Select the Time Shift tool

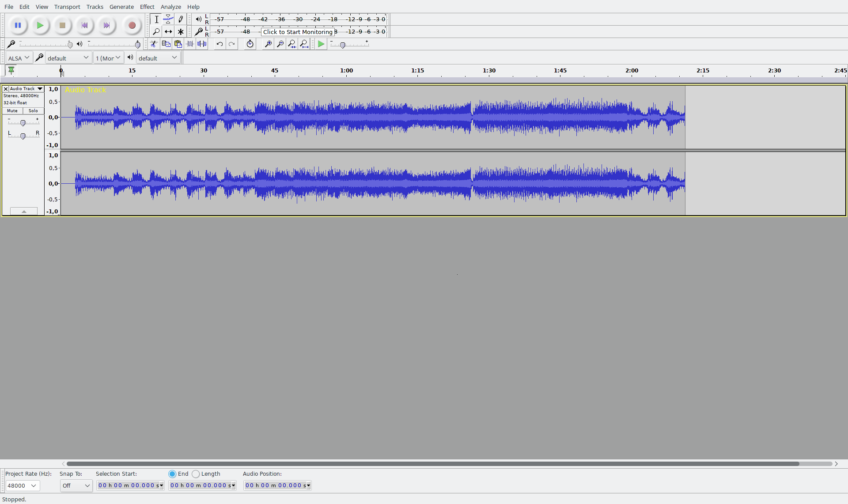tap(168, 31)
